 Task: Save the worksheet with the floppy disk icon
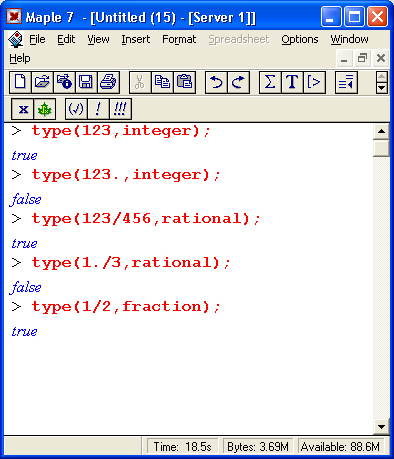click(x=86, y=82)
